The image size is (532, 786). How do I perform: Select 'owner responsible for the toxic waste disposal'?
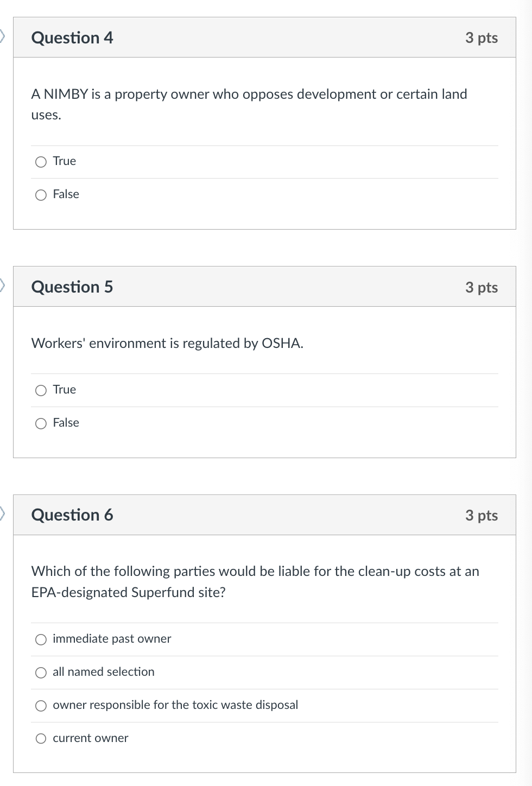click(41, 706)
